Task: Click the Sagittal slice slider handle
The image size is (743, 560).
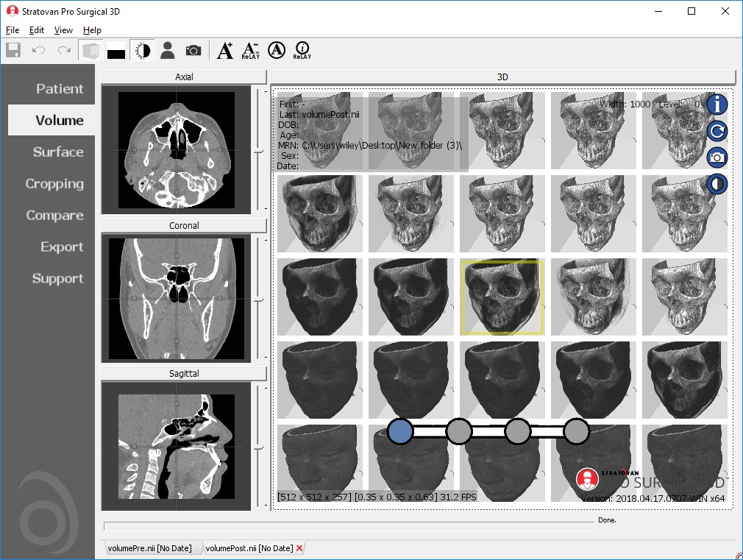Action: click(x=259, y=448)
